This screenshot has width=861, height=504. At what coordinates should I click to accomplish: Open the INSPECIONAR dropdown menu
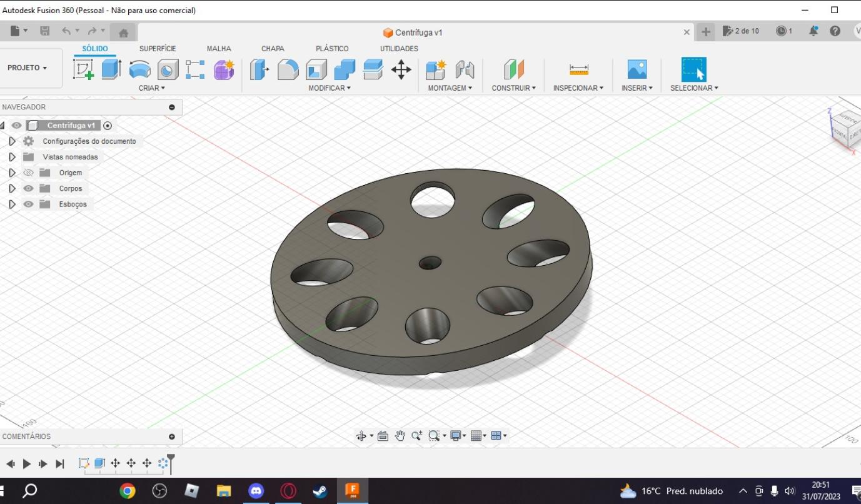click(578, 88)
